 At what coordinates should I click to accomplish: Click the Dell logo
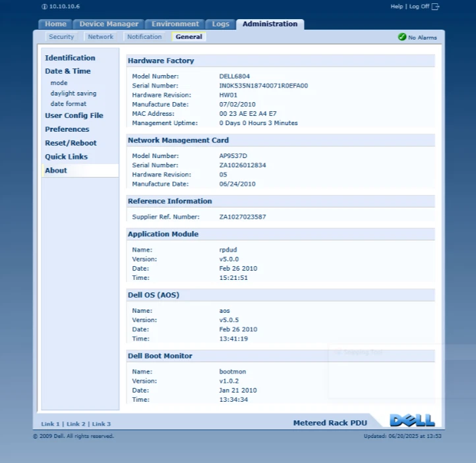click(412, 420)
